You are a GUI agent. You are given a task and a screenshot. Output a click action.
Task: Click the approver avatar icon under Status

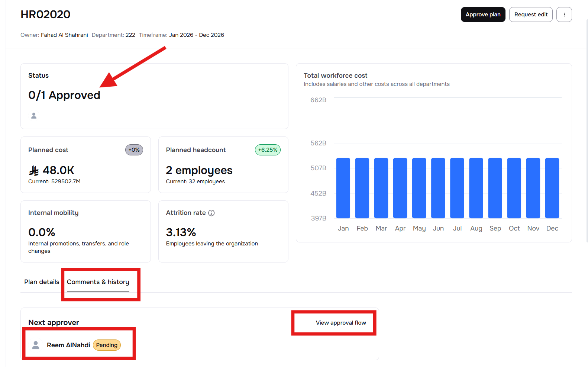[34, 116]
